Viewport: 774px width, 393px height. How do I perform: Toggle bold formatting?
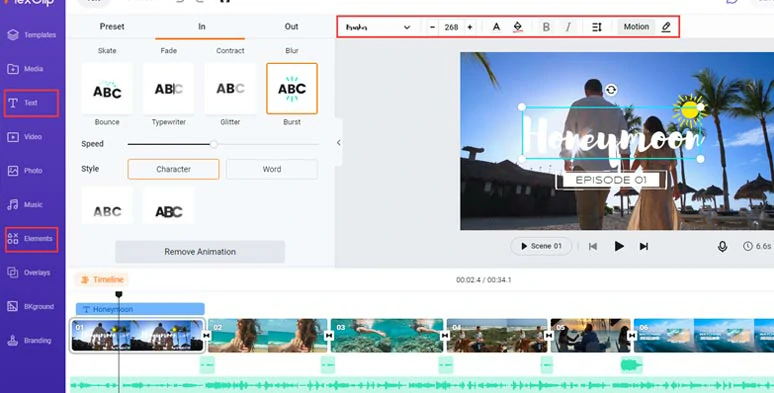[x=546, y=27]
